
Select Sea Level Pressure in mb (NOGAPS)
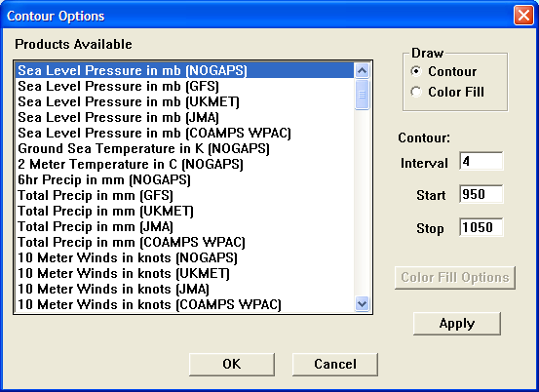(184, 70)
